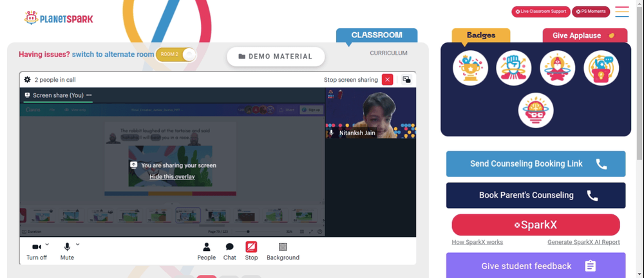Click the red stop screen sharing X
Viewport: 644px width, 278px height.
387,80
